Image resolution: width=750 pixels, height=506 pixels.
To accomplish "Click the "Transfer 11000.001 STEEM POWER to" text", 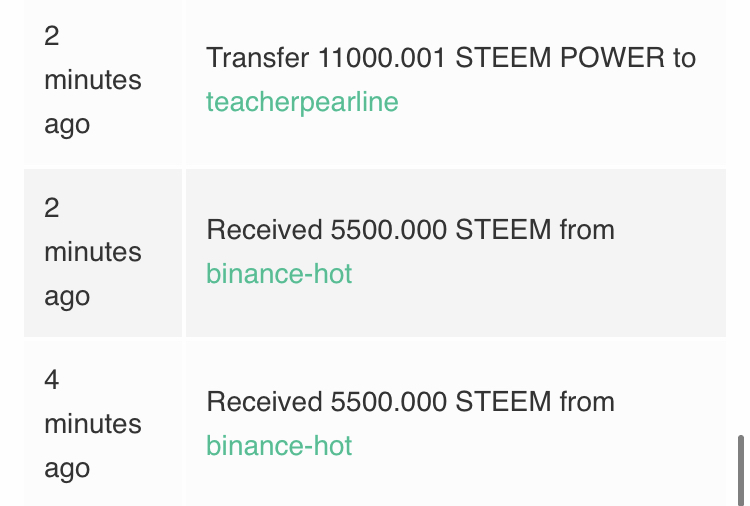I will [450, 58].
